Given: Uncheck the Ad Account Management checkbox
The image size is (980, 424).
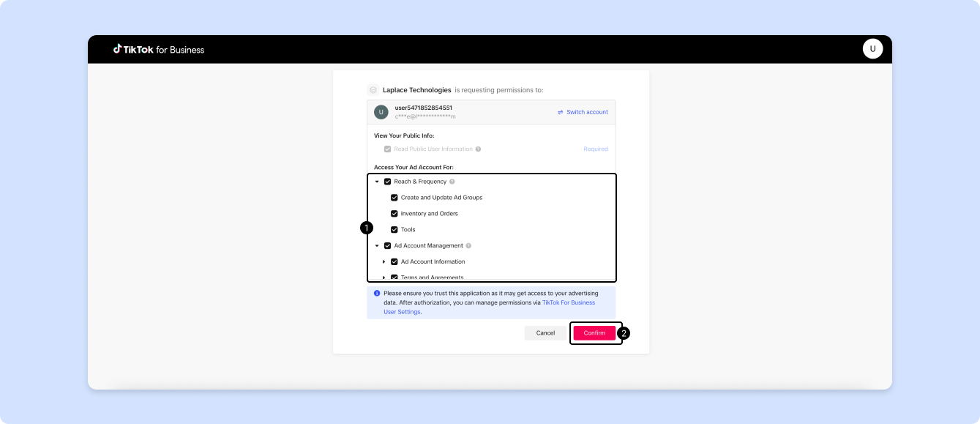Looking at the screenshot, I should [x=388, y=246].
